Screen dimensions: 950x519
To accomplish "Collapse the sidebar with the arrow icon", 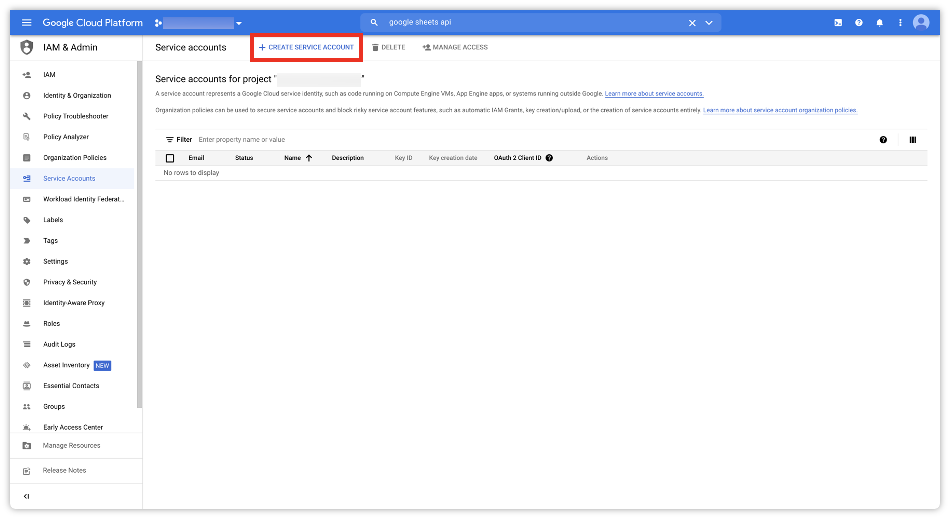I will pos(26,497).
